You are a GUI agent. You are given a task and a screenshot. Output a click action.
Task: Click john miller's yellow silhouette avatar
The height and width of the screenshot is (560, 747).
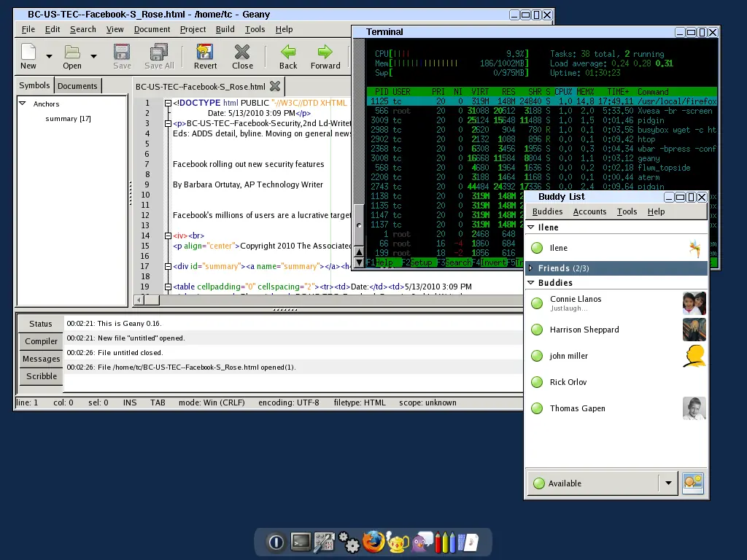click(x=694, y=356)
